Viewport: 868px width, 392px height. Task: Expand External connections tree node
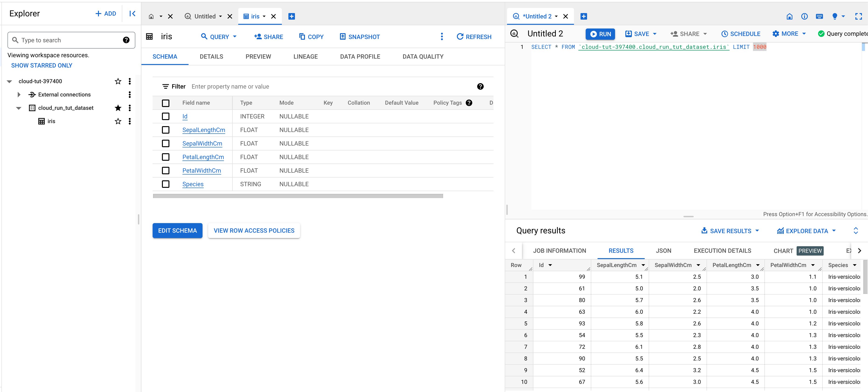pyautogui.click(x=19, y=94)
